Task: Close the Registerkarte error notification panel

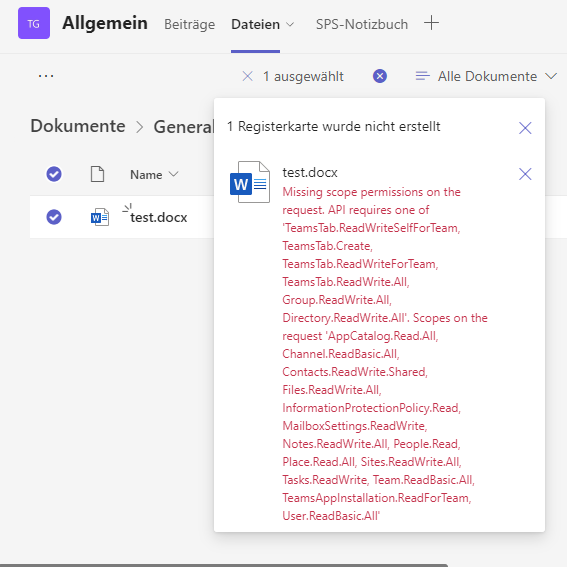Action: coord(525,128)
